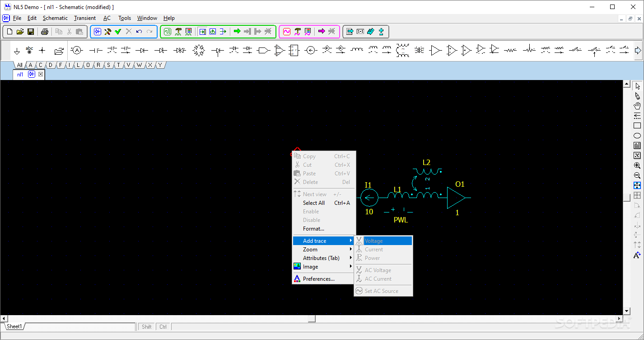644x340 pixels.
Task: Start transient simulation green arrow
Action: pyautogui.click(x=237, y=32)
